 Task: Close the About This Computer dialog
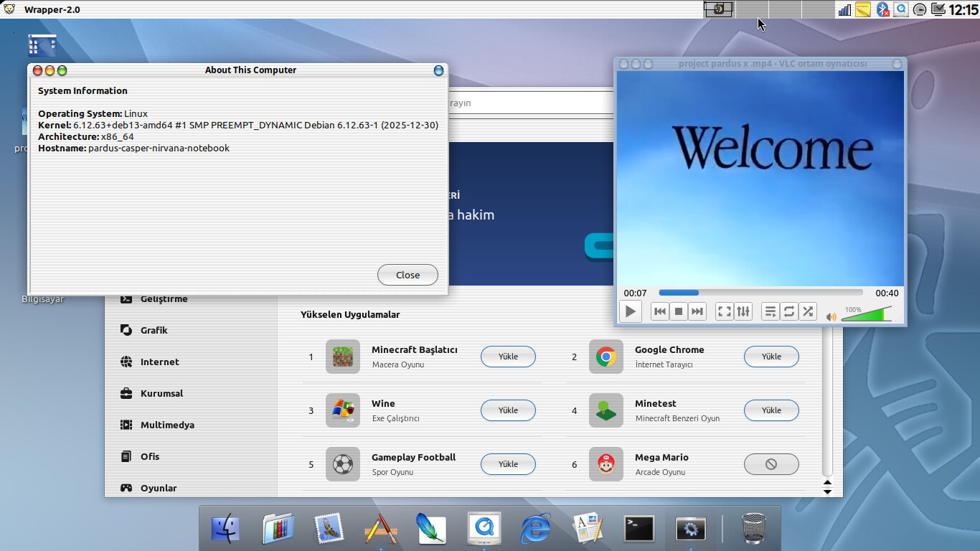tap(407, 275)
